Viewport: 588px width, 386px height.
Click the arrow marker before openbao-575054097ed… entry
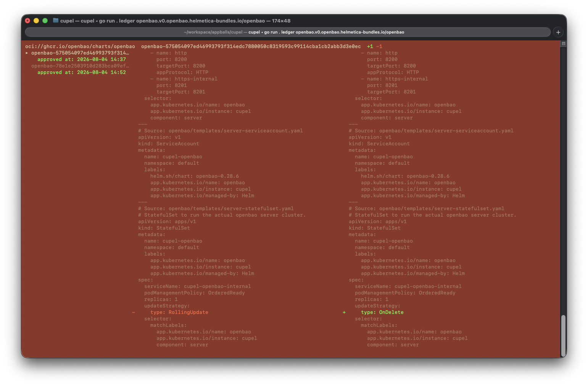[x=27, y=53]
